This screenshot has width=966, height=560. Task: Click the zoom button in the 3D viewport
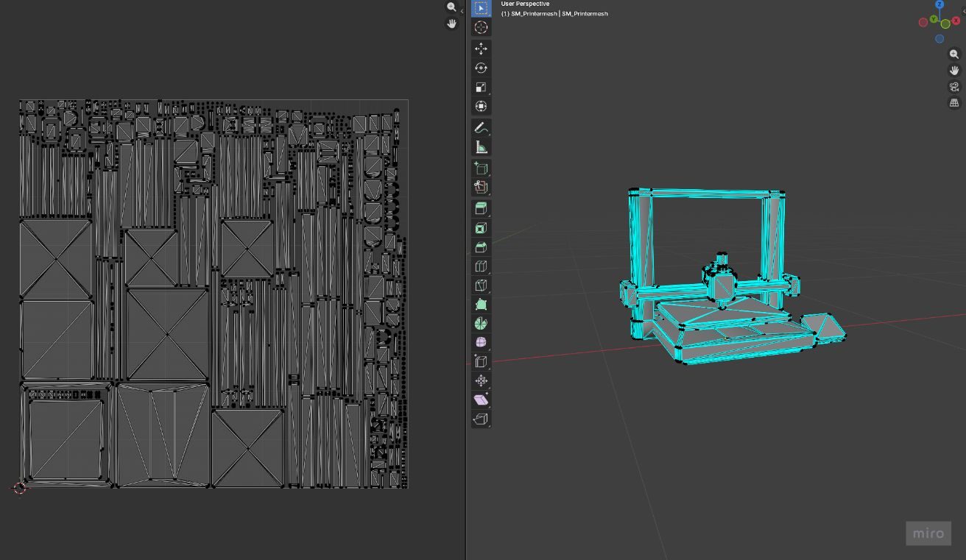[954, 54]
